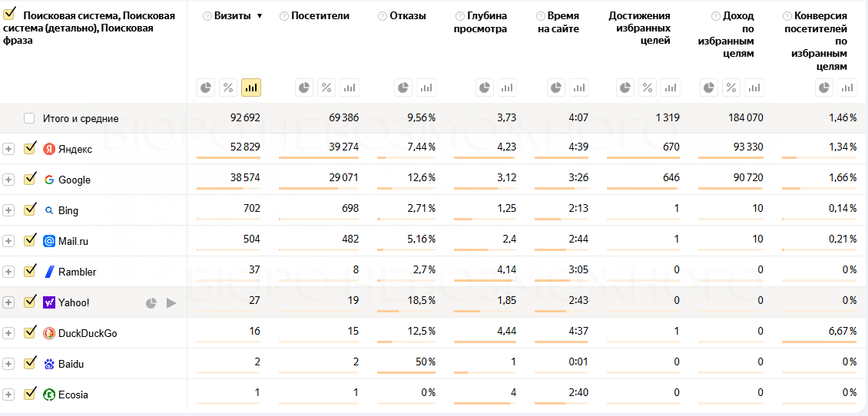Click pie chart icon under Отказы column
868x416 pixels.
[x=404, y=87]
